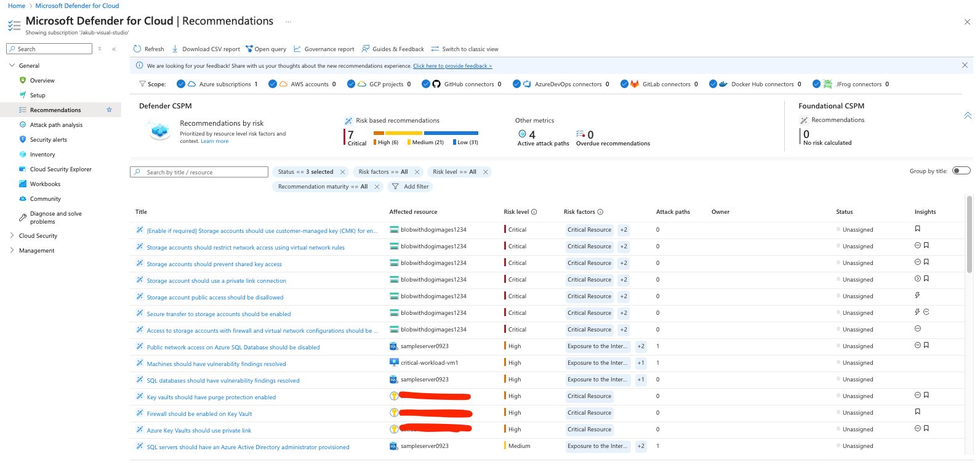Screen dimensions: 980x464
Task: Sort by Affected resource column header
Action: pyautogui.click(x=413, y=212)
